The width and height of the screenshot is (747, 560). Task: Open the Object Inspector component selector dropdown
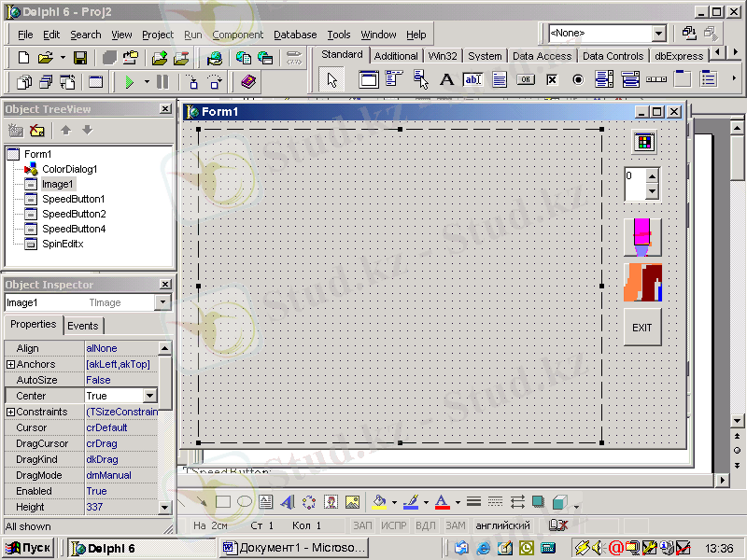[x=163, y=302]
